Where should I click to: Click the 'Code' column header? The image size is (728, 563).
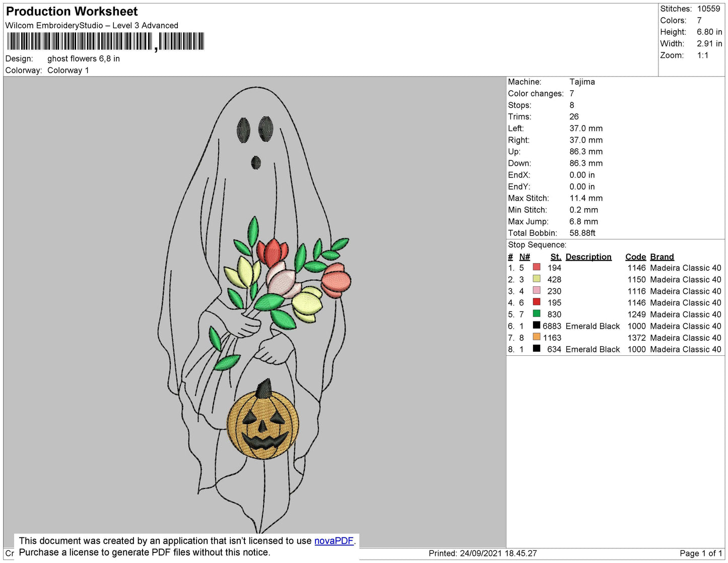point(635,257)
